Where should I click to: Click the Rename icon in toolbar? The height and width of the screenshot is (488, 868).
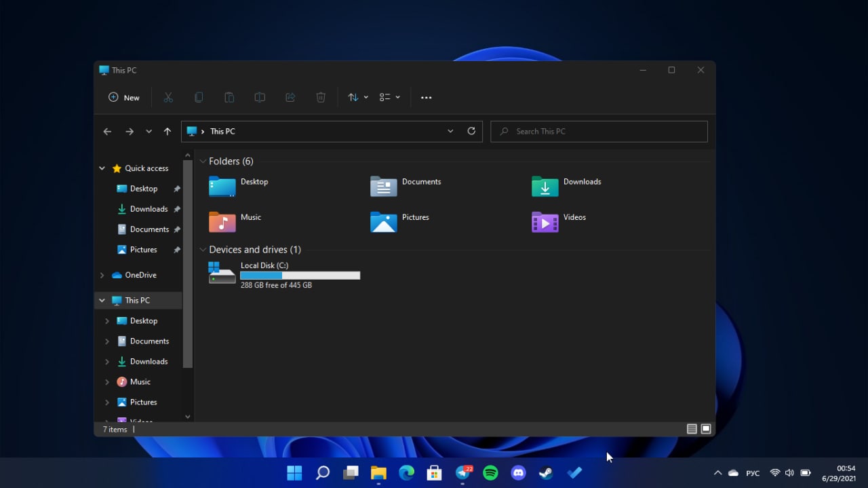coord(260,98)
